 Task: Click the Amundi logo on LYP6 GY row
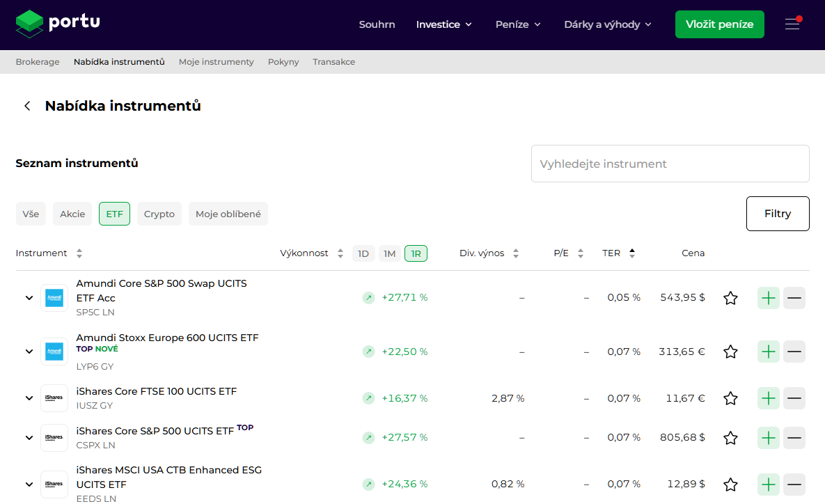tap(54, 352)
